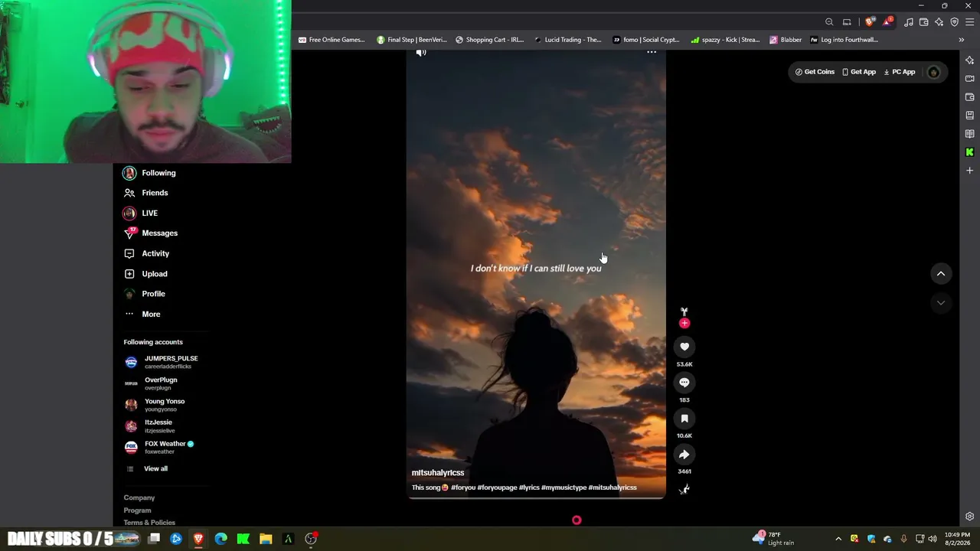Screen dimensions: 980x551
Task: Bookmark the video with the favorites icon
Action: (x=684, y=419)
